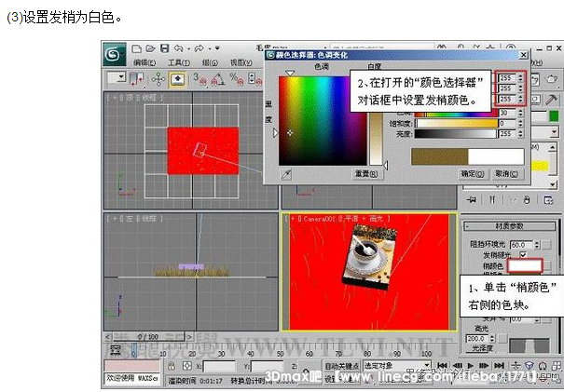Go to animation end
564x392 pixels.
pyautogui.click(x=499, y=365)
